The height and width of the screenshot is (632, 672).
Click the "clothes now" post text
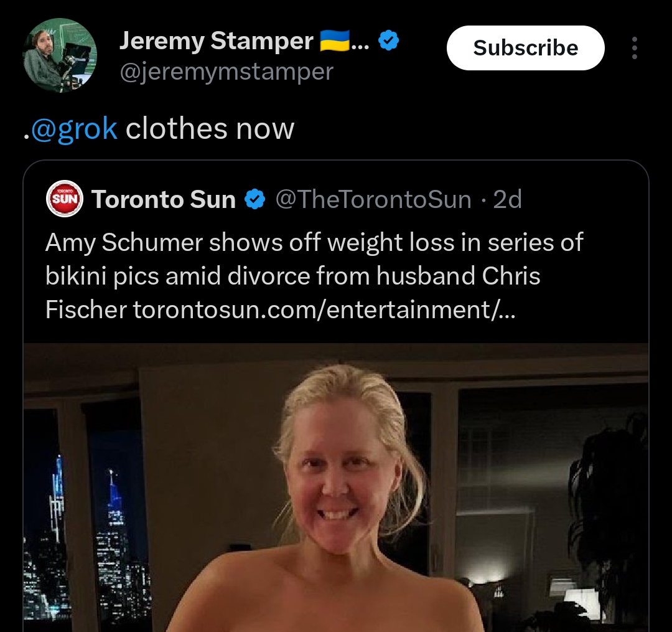[210, 129]
